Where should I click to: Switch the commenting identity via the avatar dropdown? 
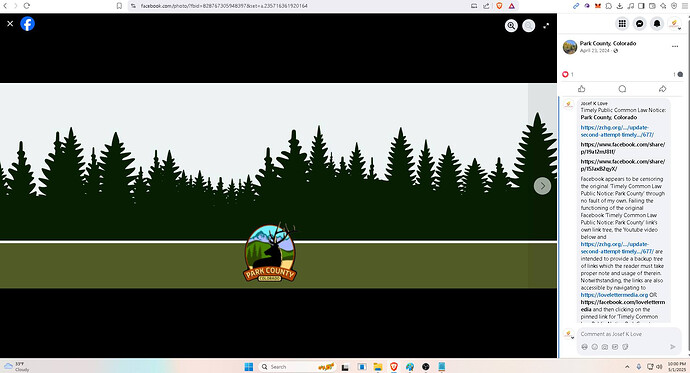(x=569, y=335)
